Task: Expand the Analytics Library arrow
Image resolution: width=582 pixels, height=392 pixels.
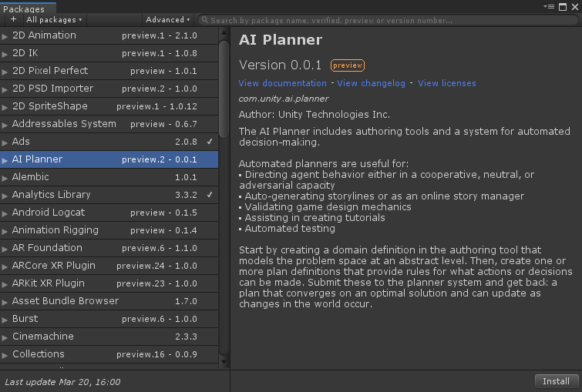Action: click(x=5, y=196)
